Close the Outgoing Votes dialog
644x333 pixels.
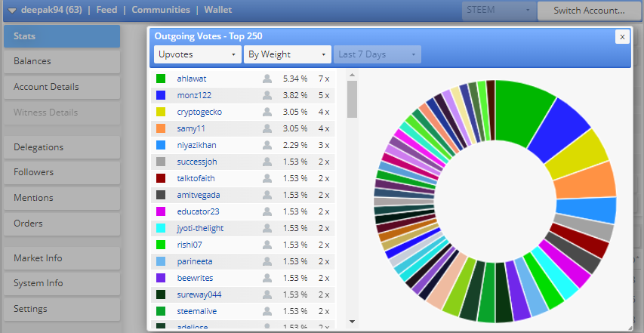[622, 37]
